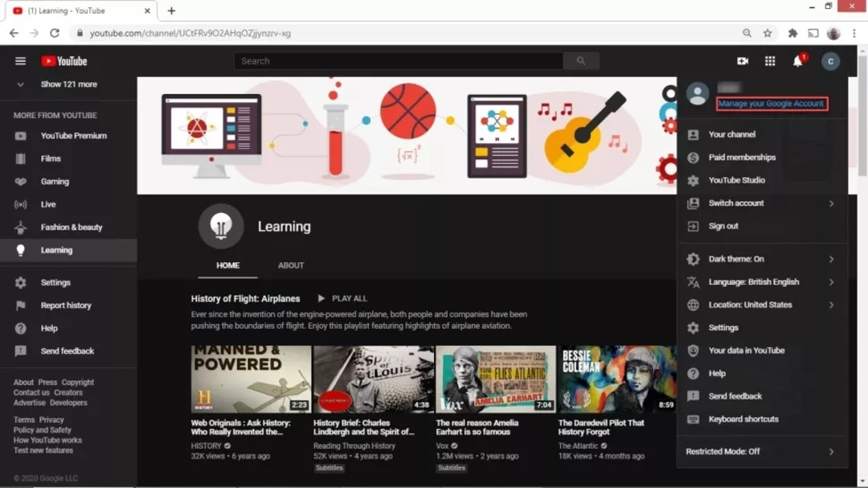Open Amelia Earhart video thumbnail

(x=496, y=379)
